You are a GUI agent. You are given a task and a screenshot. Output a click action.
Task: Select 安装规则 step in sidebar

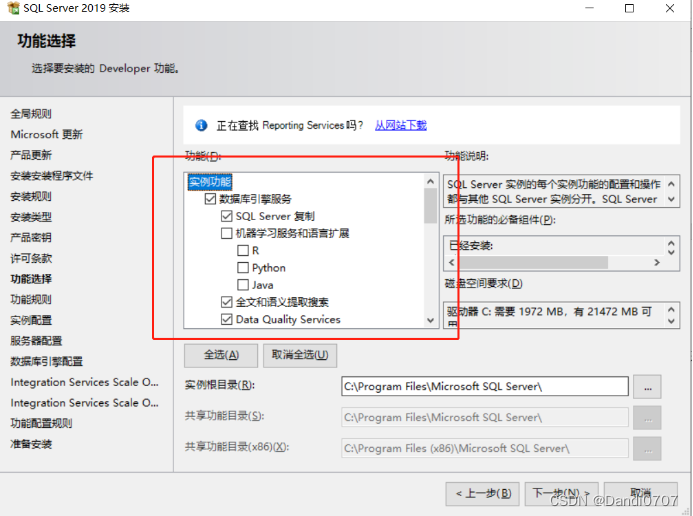(31, 196)
